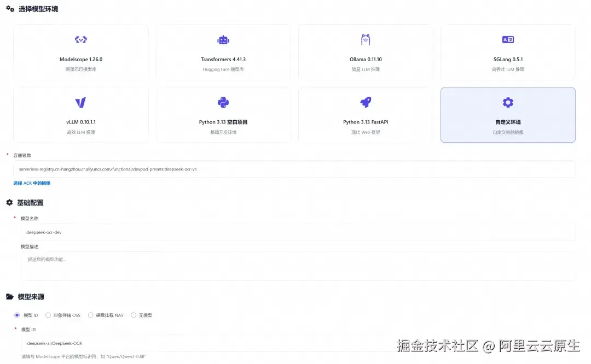
Task: Choose the vLLM 0.10.1.1 logo icon
Action: [80, 102]
